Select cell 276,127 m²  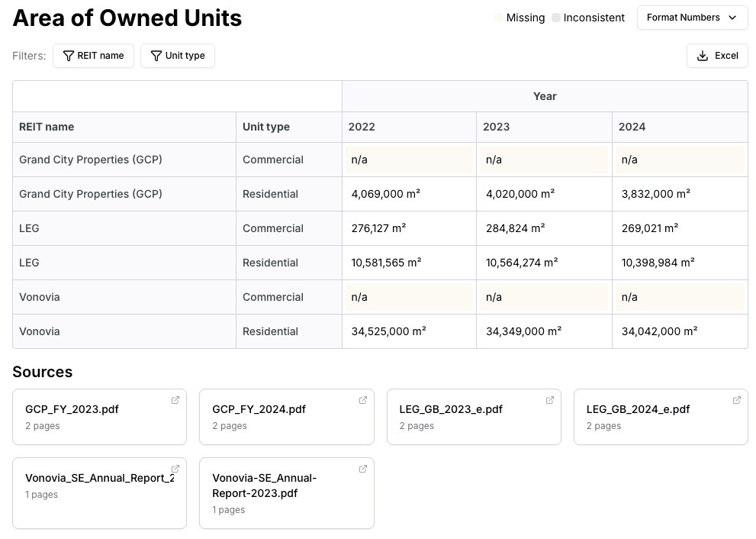click(410, 228)
